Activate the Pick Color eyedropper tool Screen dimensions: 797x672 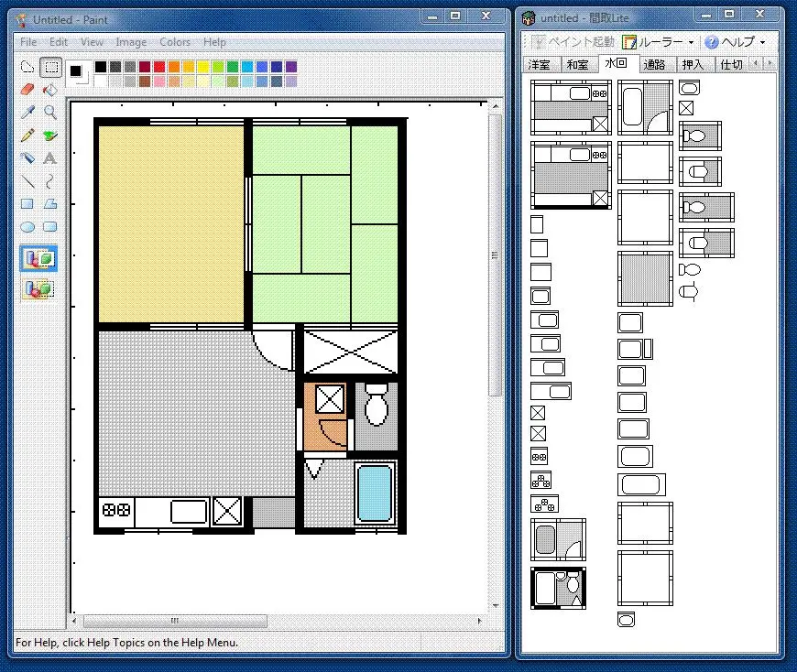pyautogui.click(x=27, y=113)
